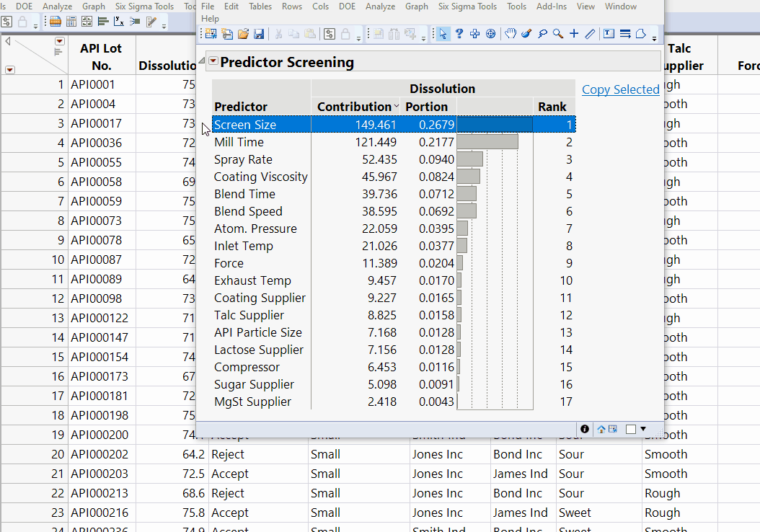
Task: Collapse the Predictor Screening outline triangle
Action: coord(203,61)
